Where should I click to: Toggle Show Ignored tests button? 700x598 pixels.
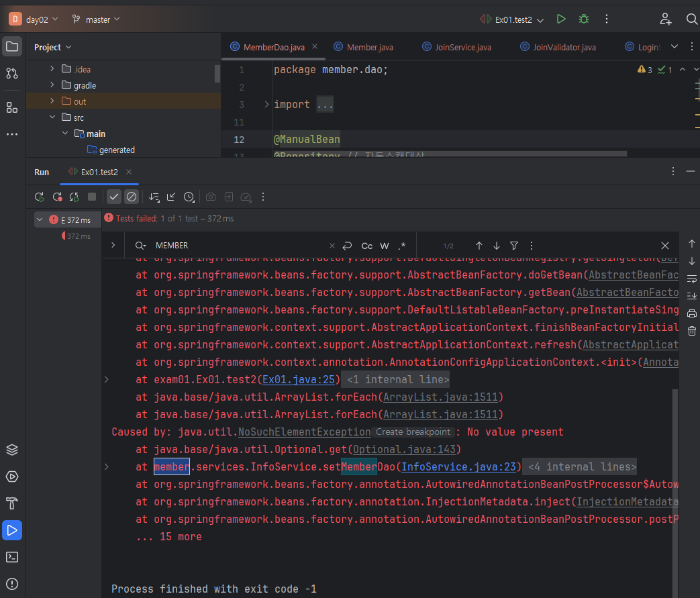pyautogui.click(x=132, y=197)
